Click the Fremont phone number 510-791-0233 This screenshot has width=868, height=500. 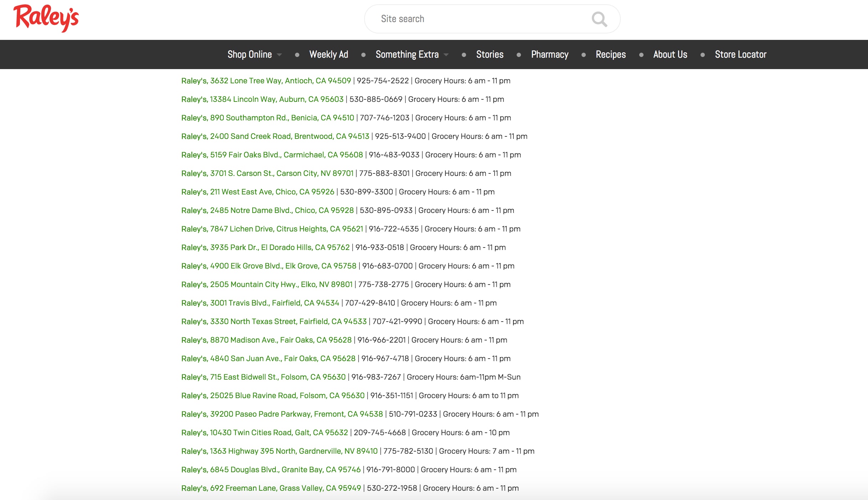pos(413,414)
